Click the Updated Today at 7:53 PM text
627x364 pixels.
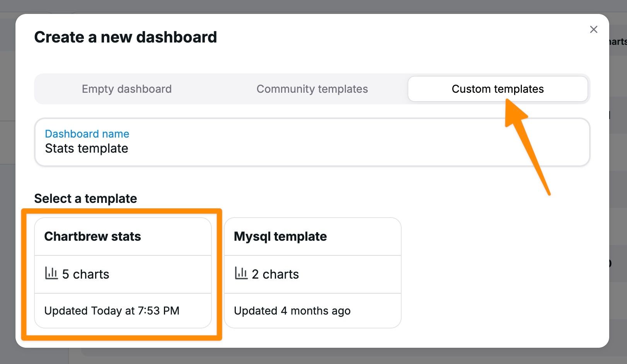(112, 311)
